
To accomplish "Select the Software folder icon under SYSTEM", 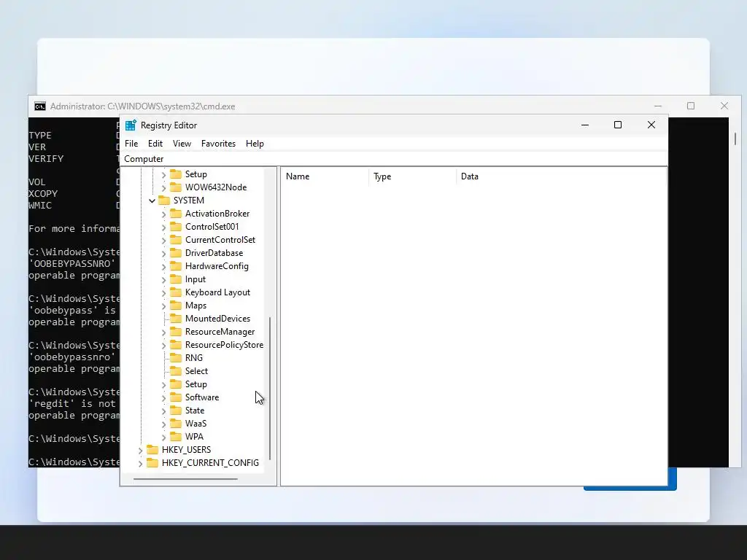I will coord(176,397).
